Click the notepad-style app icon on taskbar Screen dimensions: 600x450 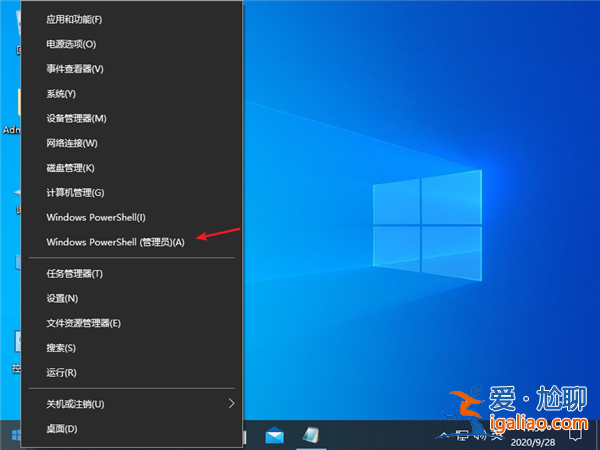click(311, 435)
